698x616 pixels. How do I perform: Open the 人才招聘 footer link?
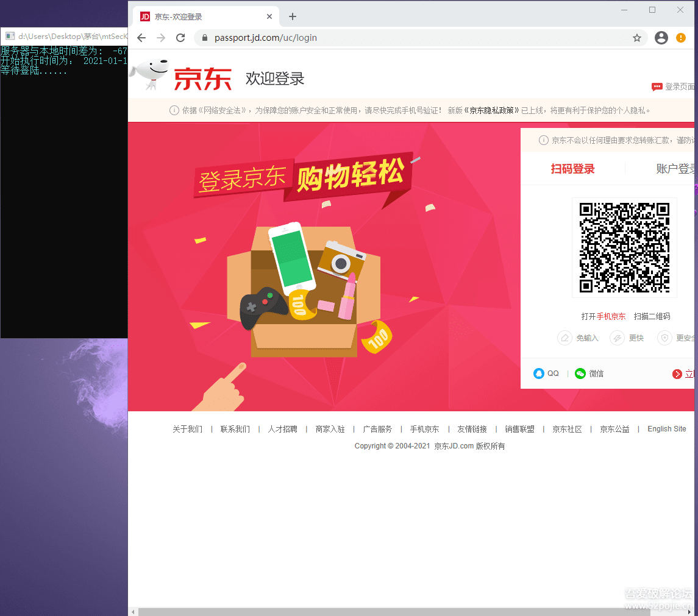283,429
